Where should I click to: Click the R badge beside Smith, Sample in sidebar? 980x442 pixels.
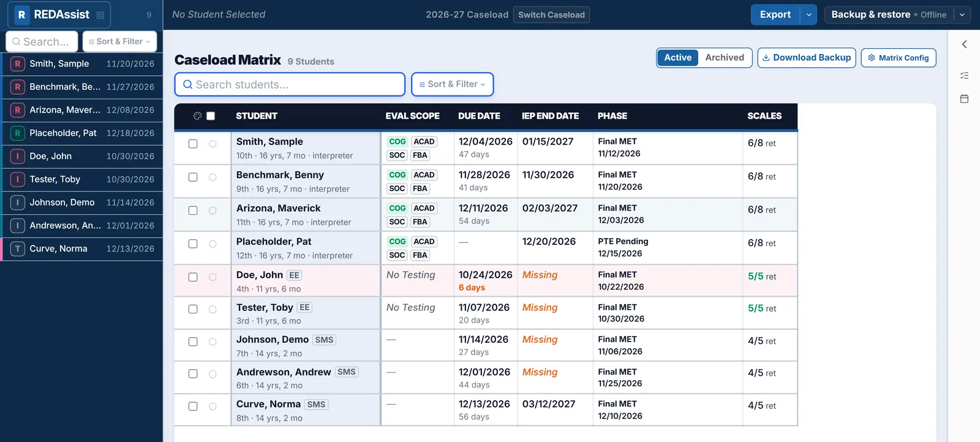click(x=18, y=64)
